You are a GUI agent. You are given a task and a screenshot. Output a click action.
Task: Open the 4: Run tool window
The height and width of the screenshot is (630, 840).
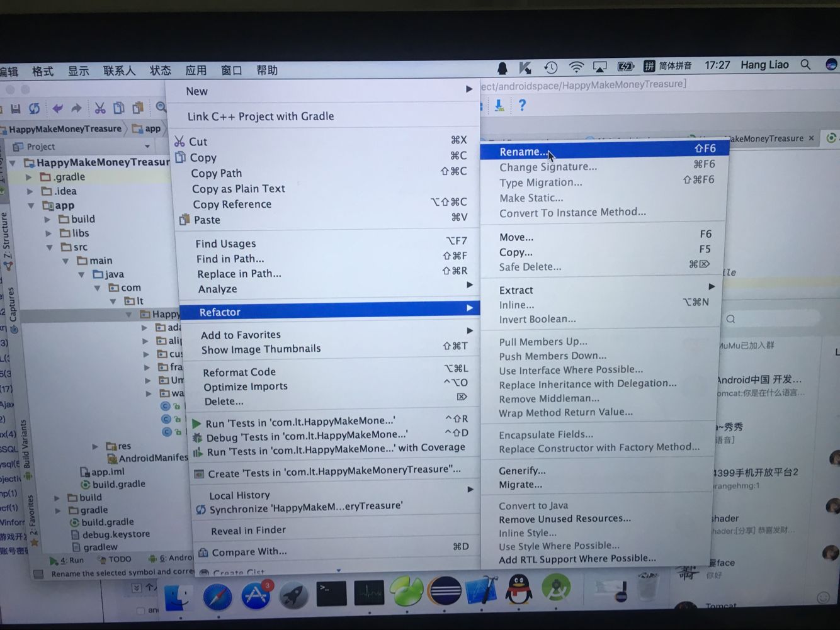[x=67, y=560]
